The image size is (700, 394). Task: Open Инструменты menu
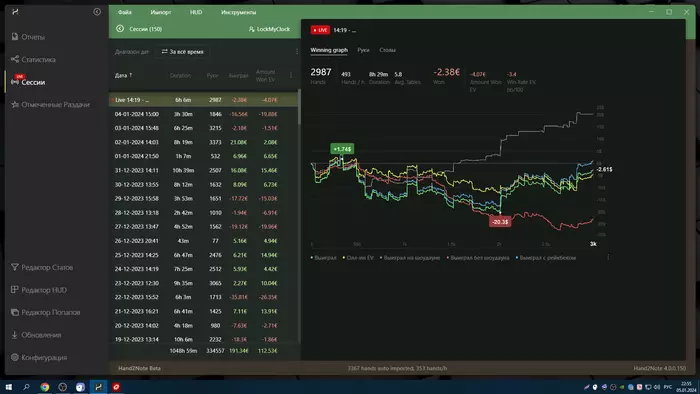(238, 12)
